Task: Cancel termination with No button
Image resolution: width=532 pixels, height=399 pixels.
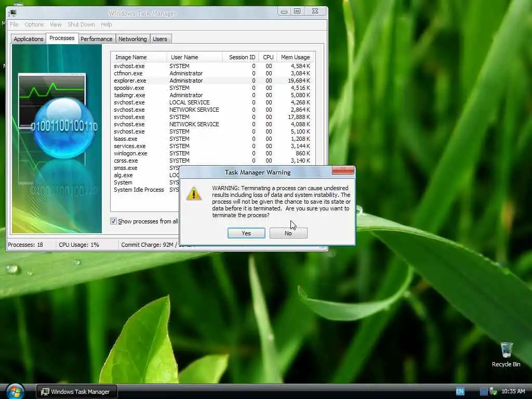Action: click(x=288, y=233)
